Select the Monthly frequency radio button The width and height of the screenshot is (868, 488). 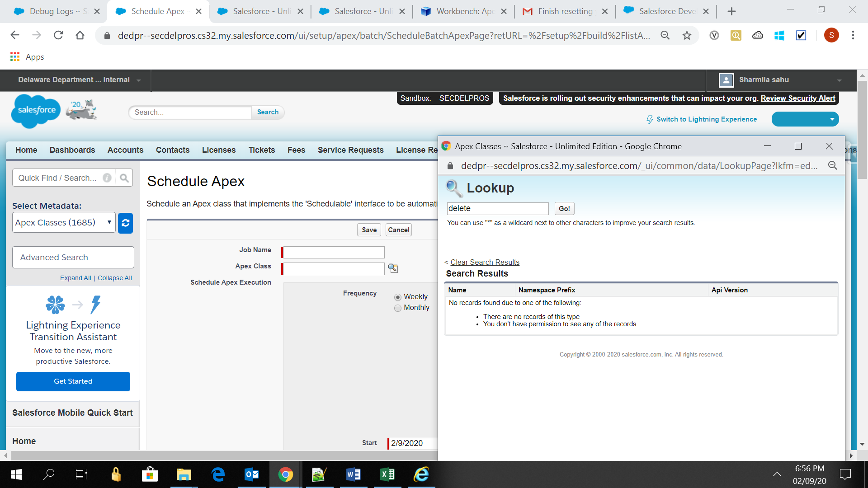(x=398, y=308)
